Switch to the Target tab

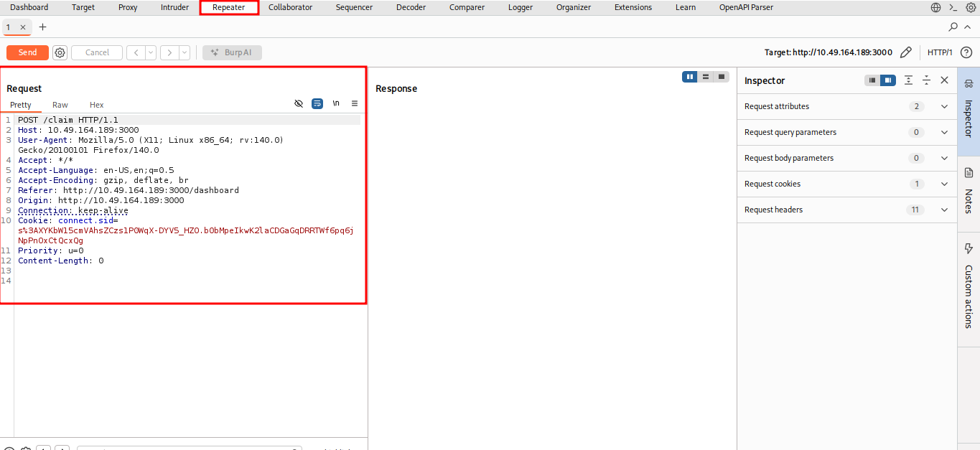(83, 7)
